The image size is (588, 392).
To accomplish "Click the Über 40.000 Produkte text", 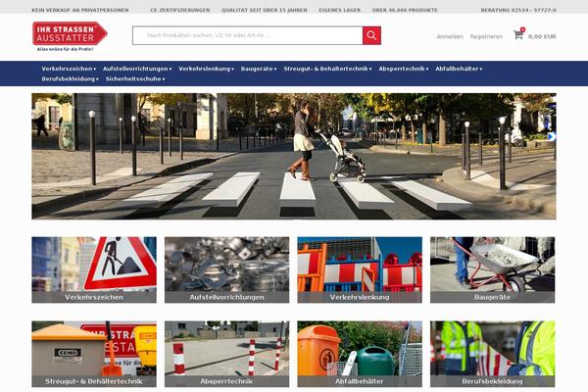I will 405,10.
